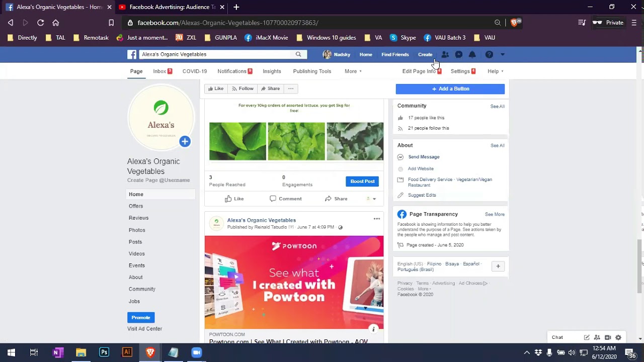Screen dimensions: 644x362
Task: Open post options dots on the Powtoon post
Action: 376,219
